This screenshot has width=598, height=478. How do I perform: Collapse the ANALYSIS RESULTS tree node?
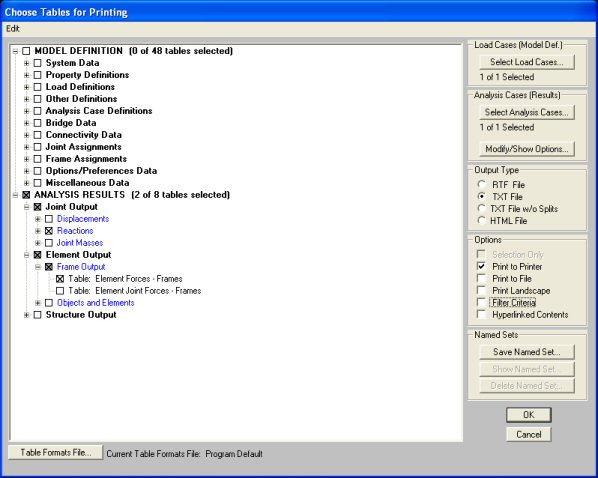(15, 195)
